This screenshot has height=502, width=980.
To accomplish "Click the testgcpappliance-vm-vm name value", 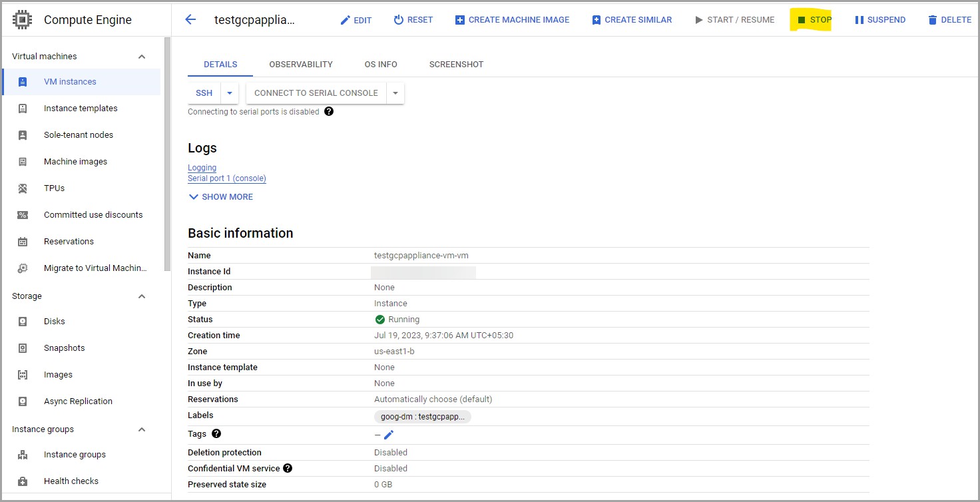I will pyautogui.click(x=421, y=256).
